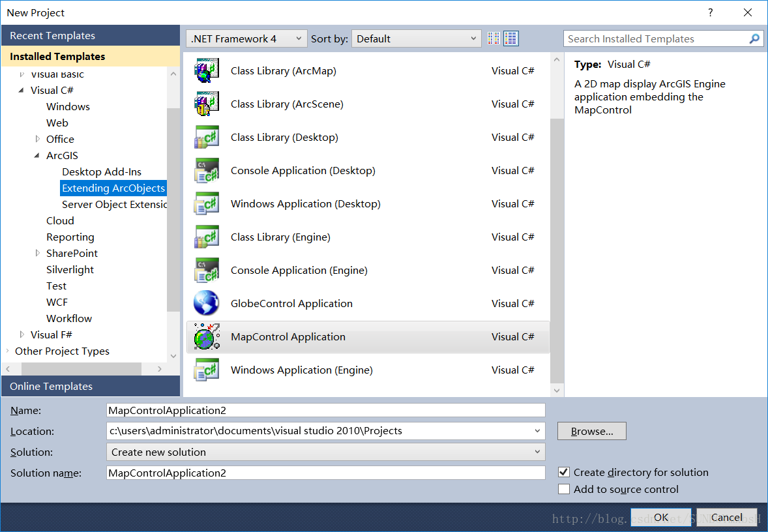Open the Recent Templates section
Screen dimensions: 768x532
tap(91, 35)
